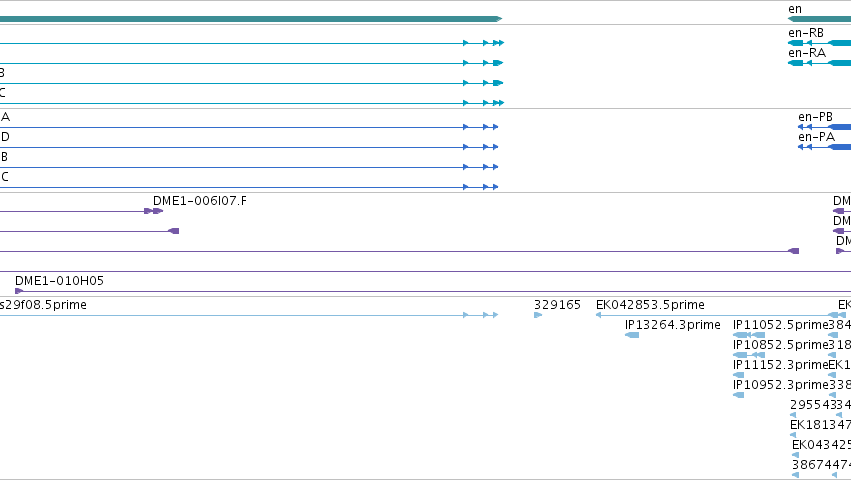This screenshot has width=851, height=480.
Task: Click the DME1-006I07.F feature label
Action: tap(200, 201)
